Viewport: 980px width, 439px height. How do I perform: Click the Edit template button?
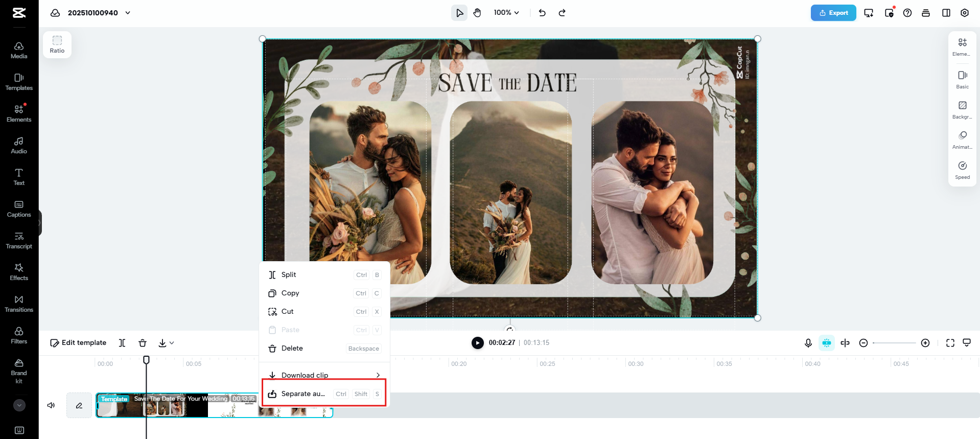(78, 343)
